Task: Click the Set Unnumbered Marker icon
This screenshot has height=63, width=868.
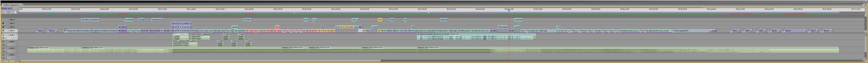Action: 12,12
